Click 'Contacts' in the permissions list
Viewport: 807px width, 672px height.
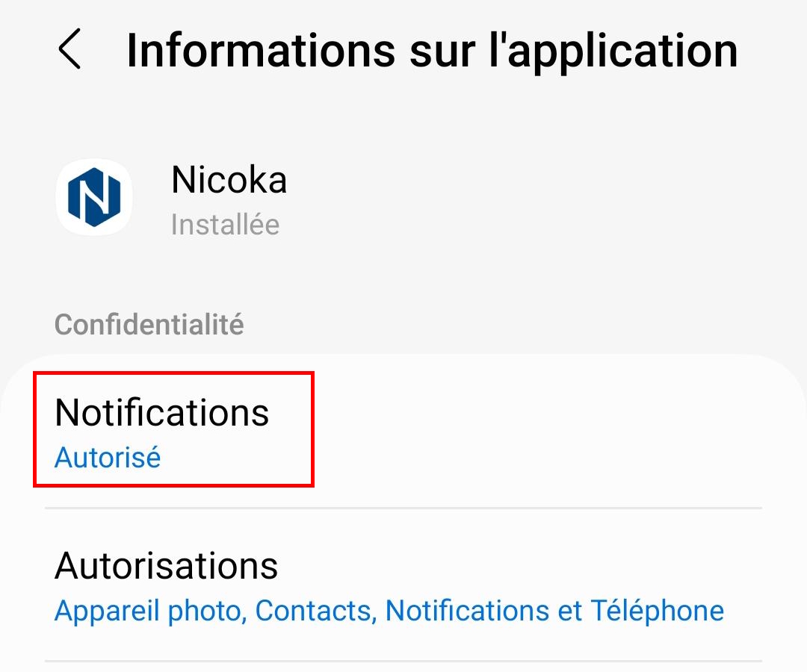click(313, 611)
